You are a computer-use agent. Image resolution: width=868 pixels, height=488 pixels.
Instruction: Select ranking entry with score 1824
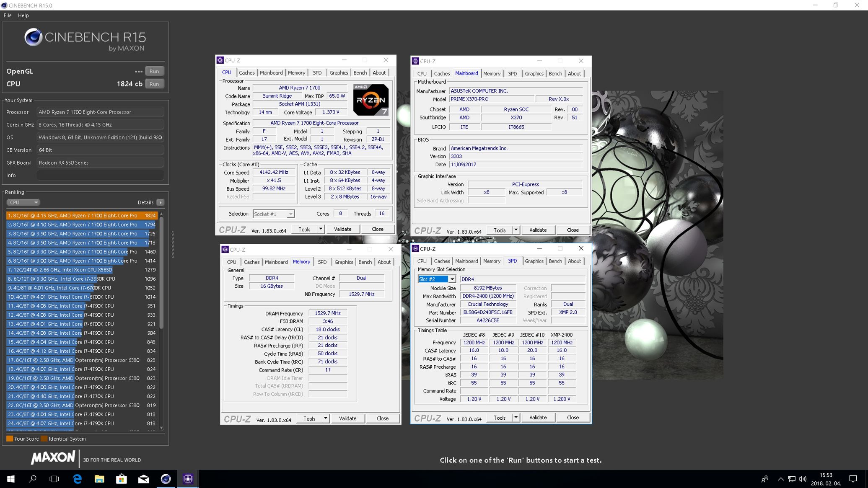click(82, 216)
